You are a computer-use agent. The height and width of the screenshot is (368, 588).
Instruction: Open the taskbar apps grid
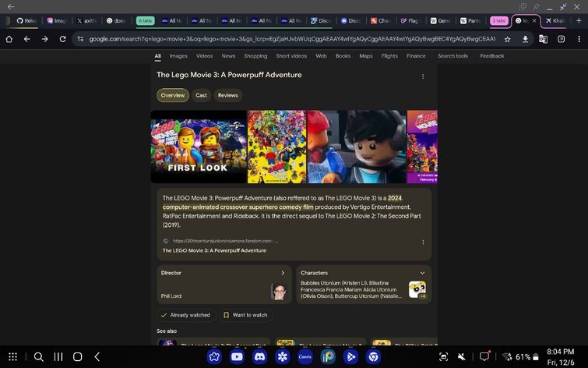pyautogui.click(x=12, y=357)
